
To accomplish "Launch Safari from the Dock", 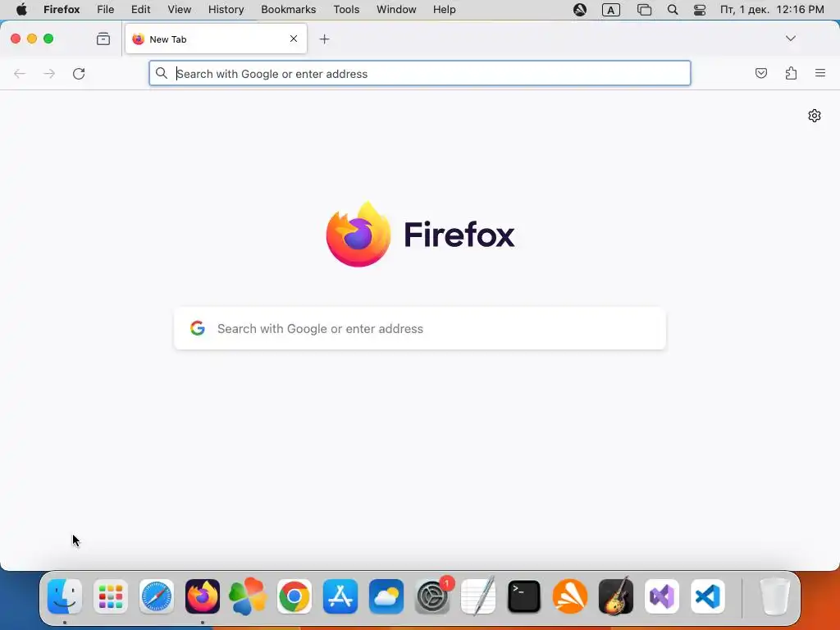I will click(x=157, y=596).
